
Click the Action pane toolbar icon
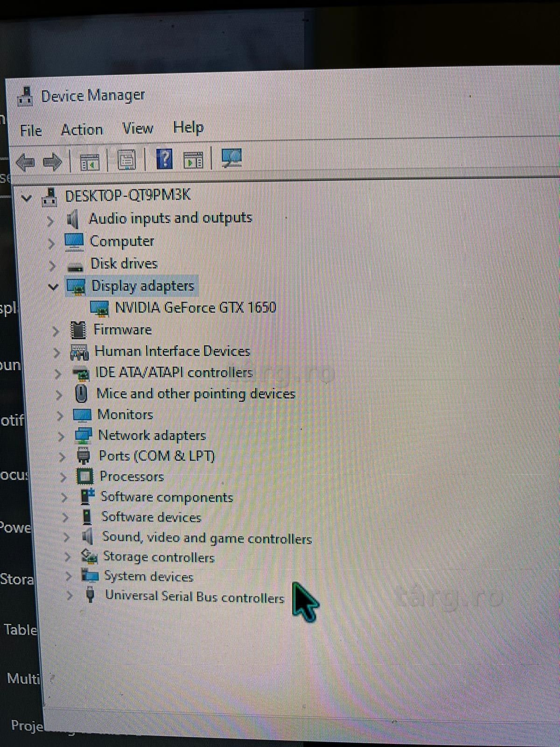tap(193, 160)
